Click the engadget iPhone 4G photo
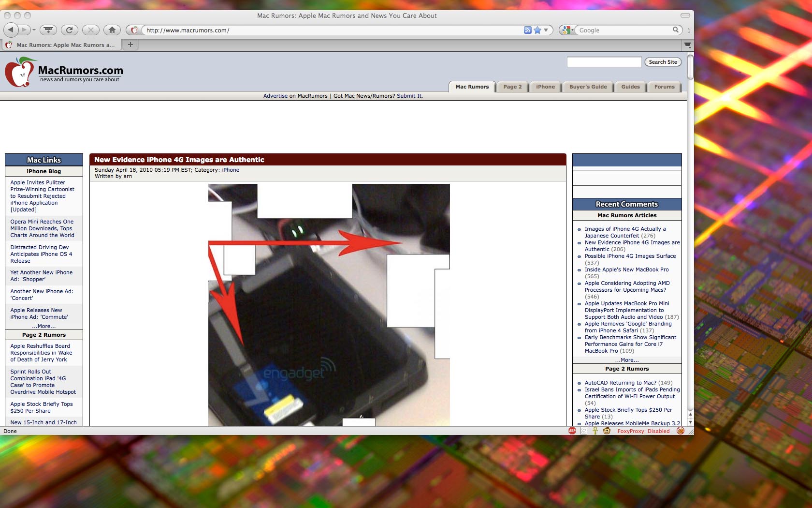Viewport: 812px width, 508px height. pyautogui.click(x=329, y=305)
